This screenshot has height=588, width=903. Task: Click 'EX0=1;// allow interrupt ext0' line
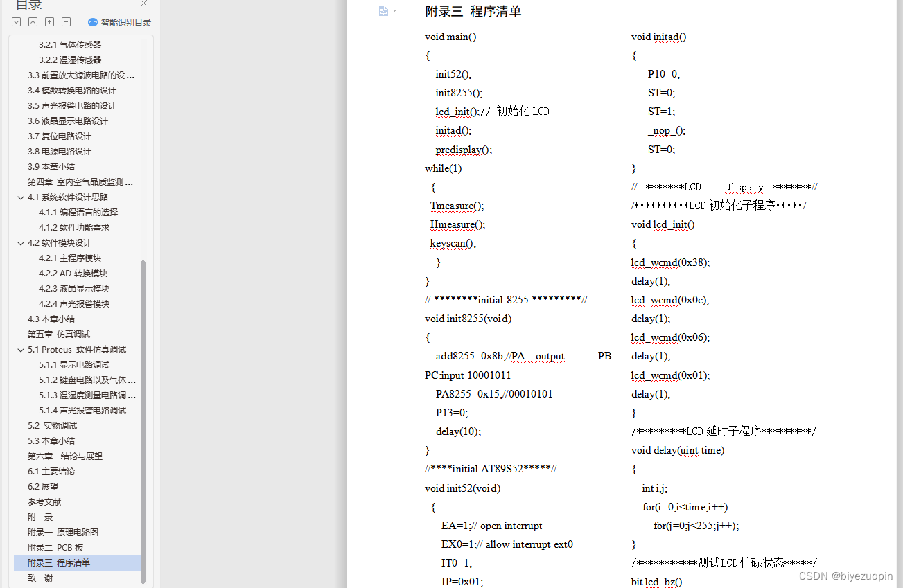[507, 544]
